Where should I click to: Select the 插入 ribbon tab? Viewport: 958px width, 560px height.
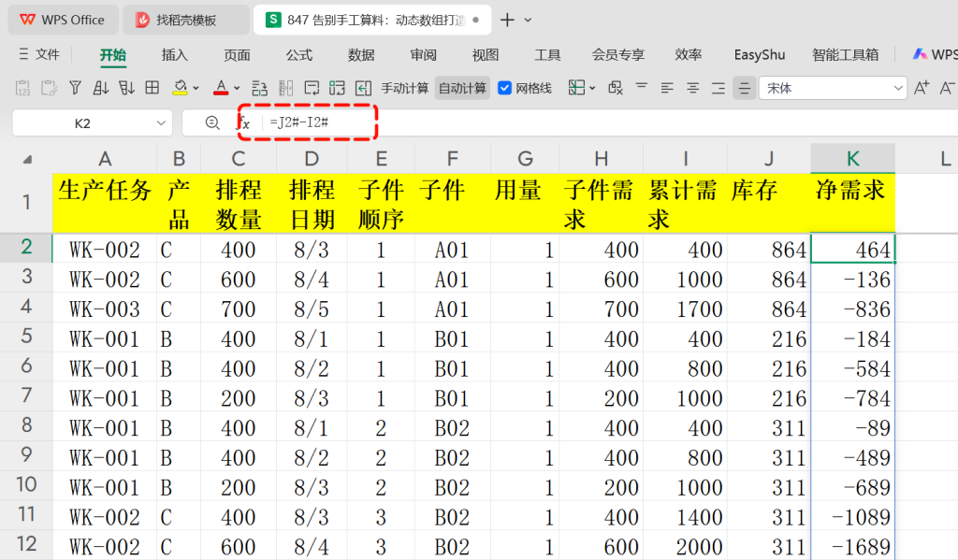175,55
